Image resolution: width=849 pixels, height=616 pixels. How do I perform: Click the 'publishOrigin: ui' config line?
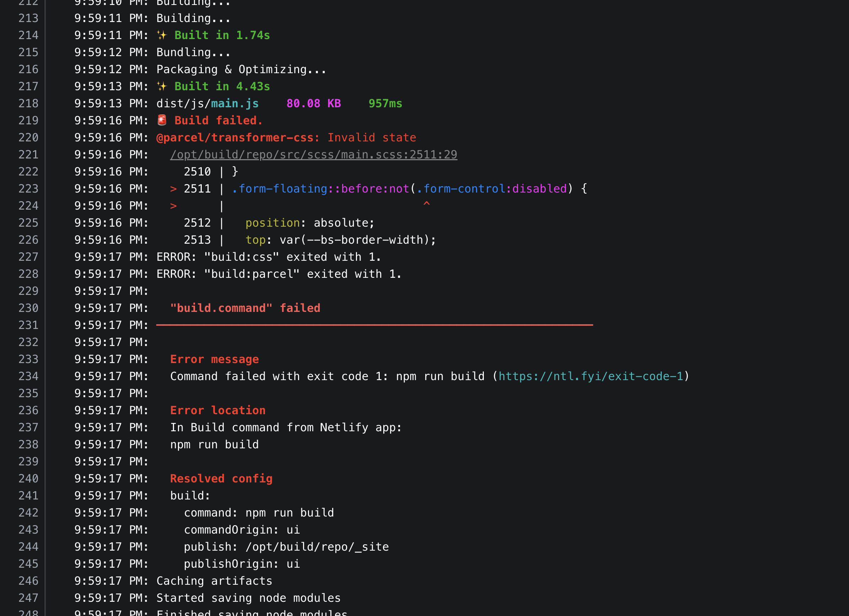coord(242,563)
